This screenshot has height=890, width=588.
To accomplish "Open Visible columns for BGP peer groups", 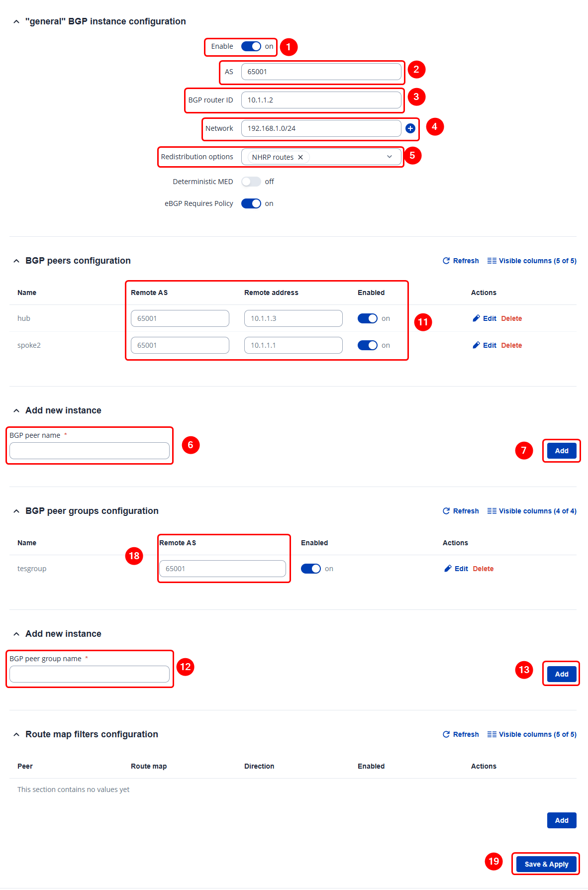I will (532, 511).
